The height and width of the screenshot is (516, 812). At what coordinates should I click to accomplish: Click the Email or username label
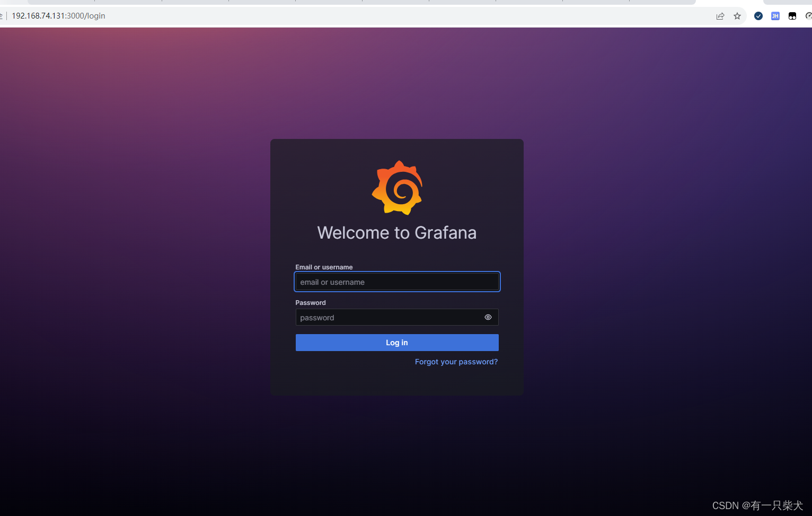(x=324, y=267)
